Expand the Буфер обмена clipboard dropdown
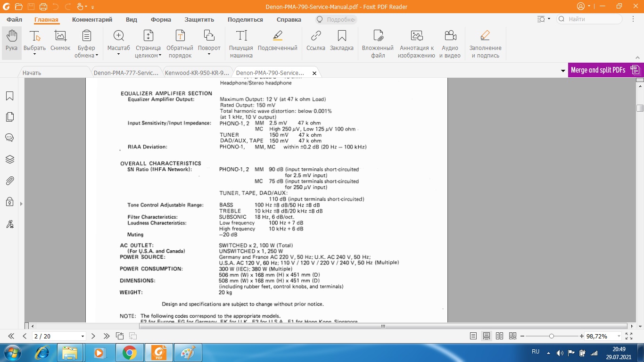 pos(97,55)
